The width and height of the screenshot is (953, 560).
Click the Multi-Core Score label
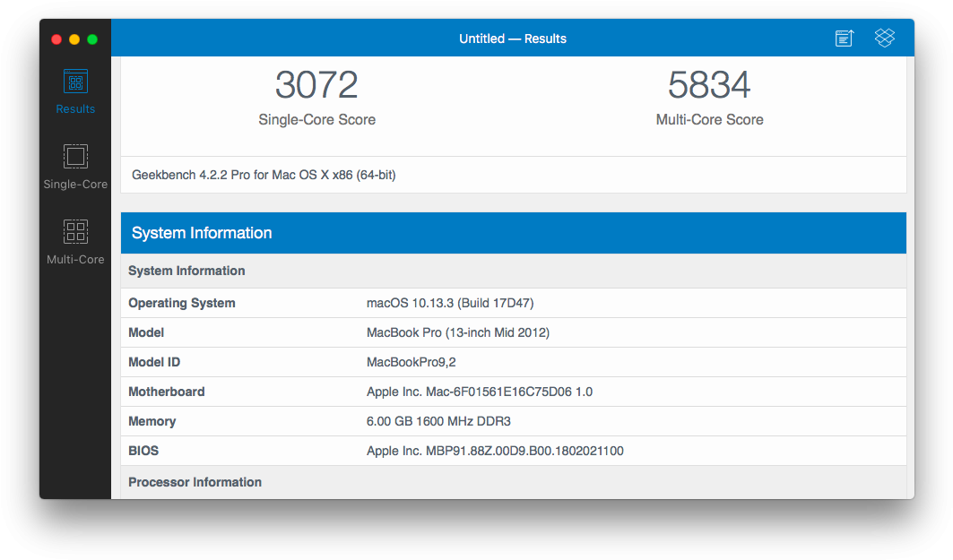click(709, 120)
